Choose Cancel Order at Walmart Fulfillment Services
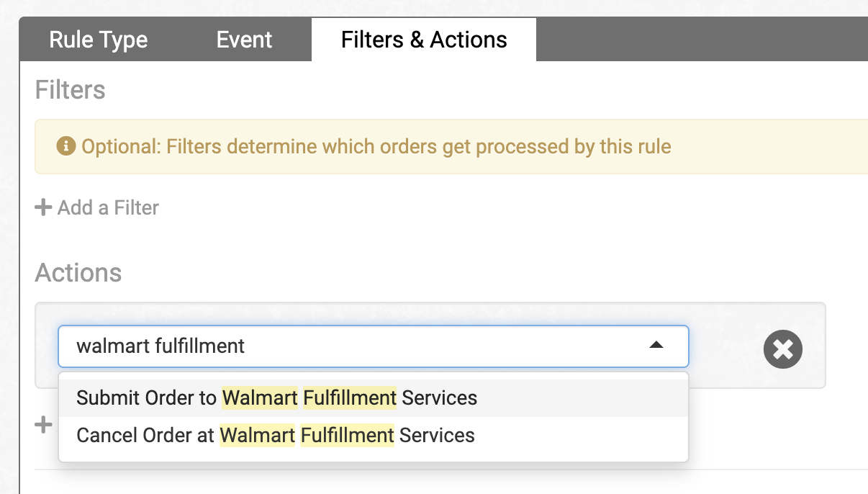 (275, 435)
